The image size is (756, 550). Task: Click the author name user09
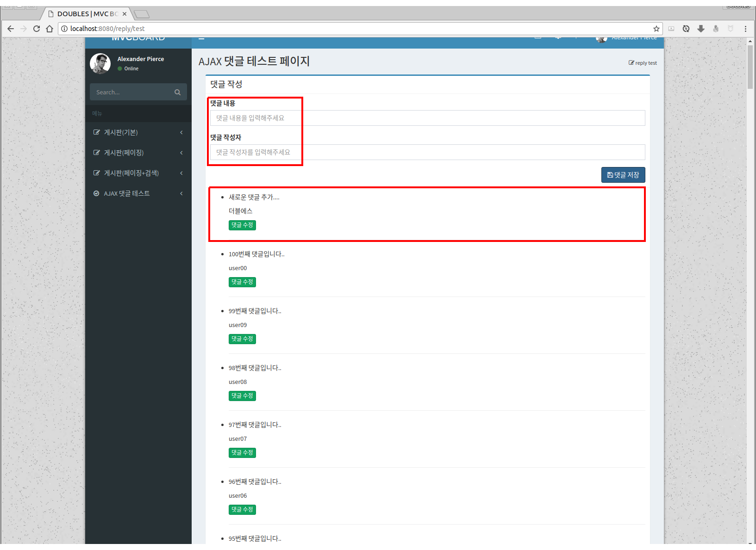[x=238, y=325]
